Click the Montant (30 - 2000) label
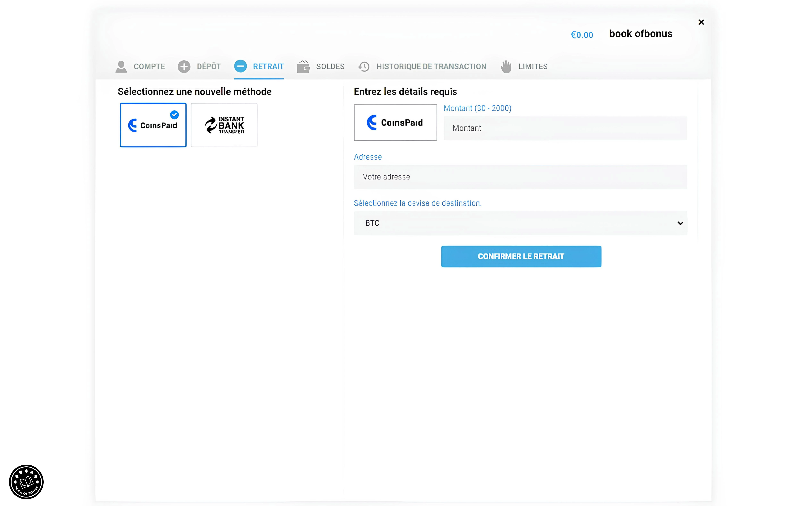 point(478,108)
